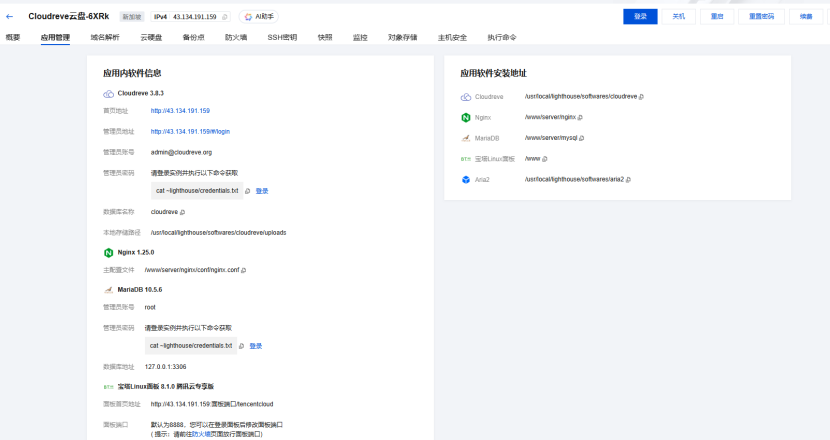
Task: Open the 防火墙 tab
Action: pyautogui.click(x=236, y=38)
